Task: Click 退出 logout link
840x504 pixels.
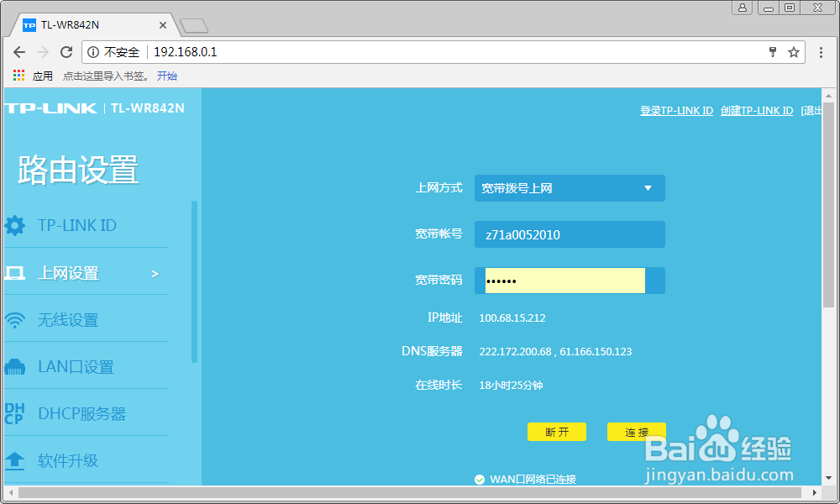Action: [x=811, y=110]
